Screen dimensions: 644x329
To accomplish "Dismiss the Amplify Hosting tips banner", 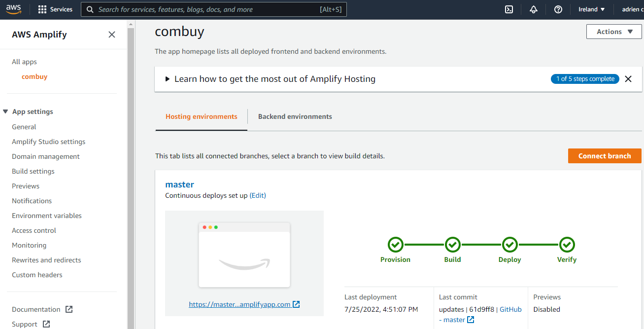I will 628,79.
